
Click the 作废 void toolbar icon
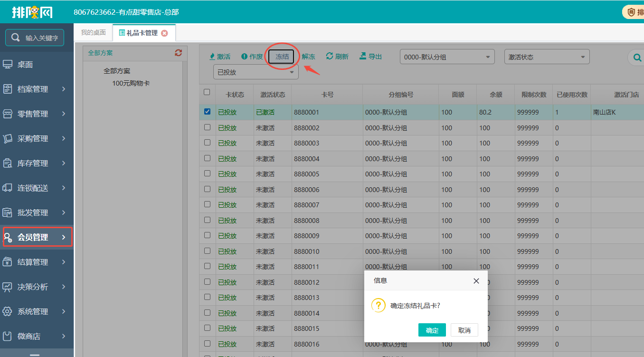click(244, 57)
